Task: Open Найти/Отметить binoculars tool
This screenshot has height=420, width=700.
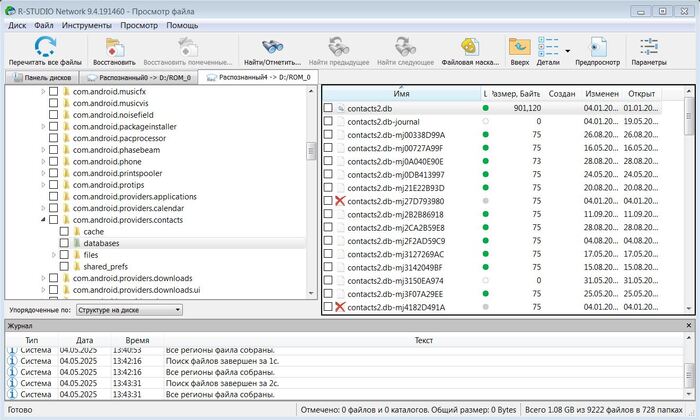Action: click(272, 46)
